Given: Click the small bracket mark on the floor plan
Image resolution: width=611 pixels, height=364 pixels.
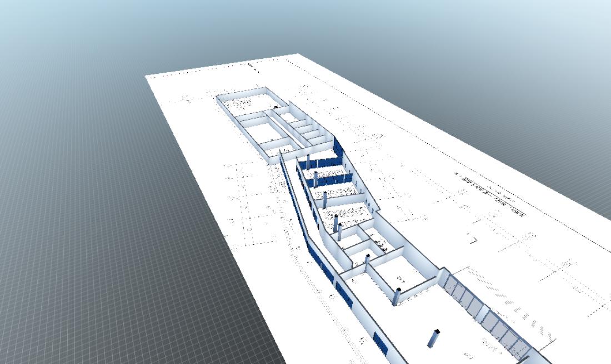Looking at the screenshot, I should pos(473,240).
